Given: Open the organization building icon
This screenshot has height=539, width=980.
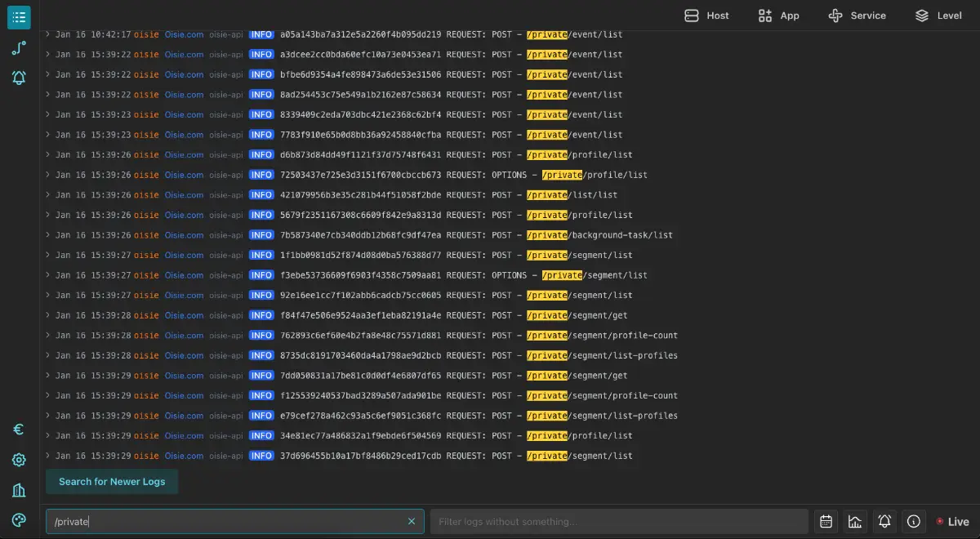Looking at the screenshot, I should (19, 490).
